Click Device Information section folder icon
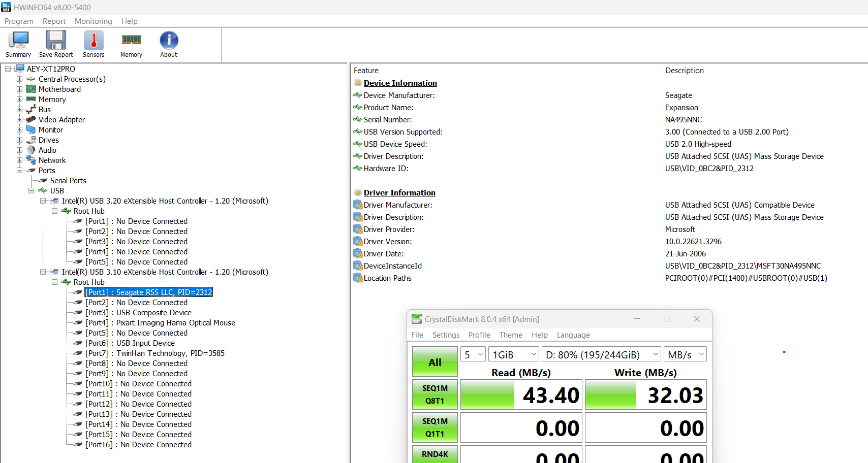 [x=358, y=83]
